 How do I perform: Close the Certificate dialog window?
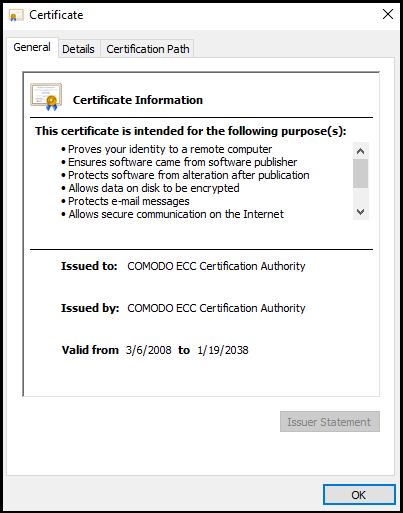pyautogui.click(x=388, y=14)
